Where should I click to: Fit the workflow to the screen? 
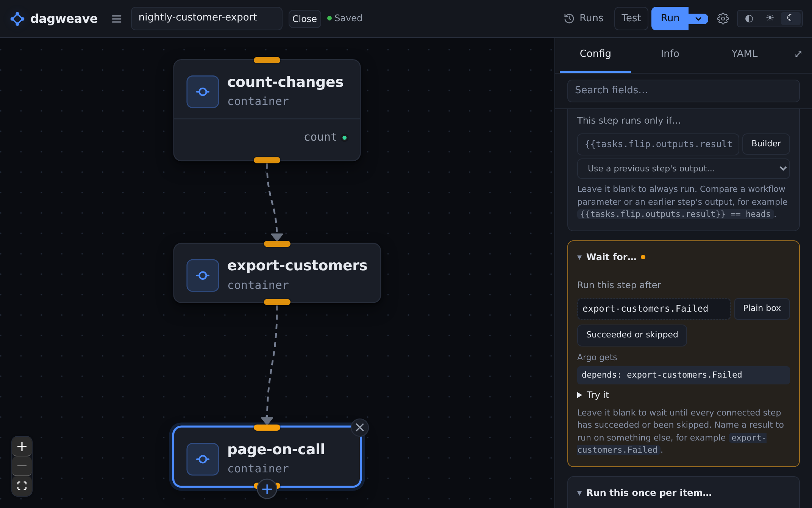pyautogui.click(x=22, y=486)
